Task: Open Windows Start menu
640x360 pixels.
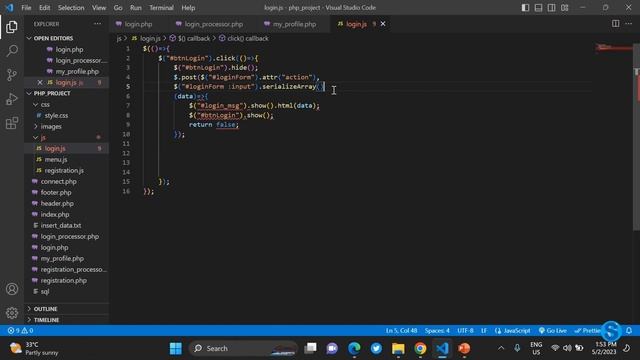Action: pyautogui.click(x=176, y=348)
